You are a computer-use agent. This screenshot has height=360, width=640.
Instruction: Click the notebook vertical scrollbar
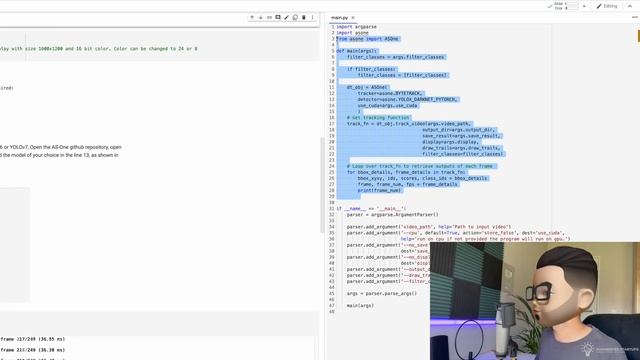tap(322, 185)
